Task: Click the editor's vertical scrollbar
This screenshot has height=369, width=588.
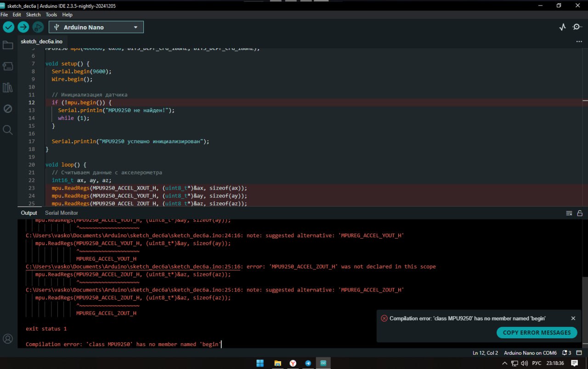Action: 585,126
